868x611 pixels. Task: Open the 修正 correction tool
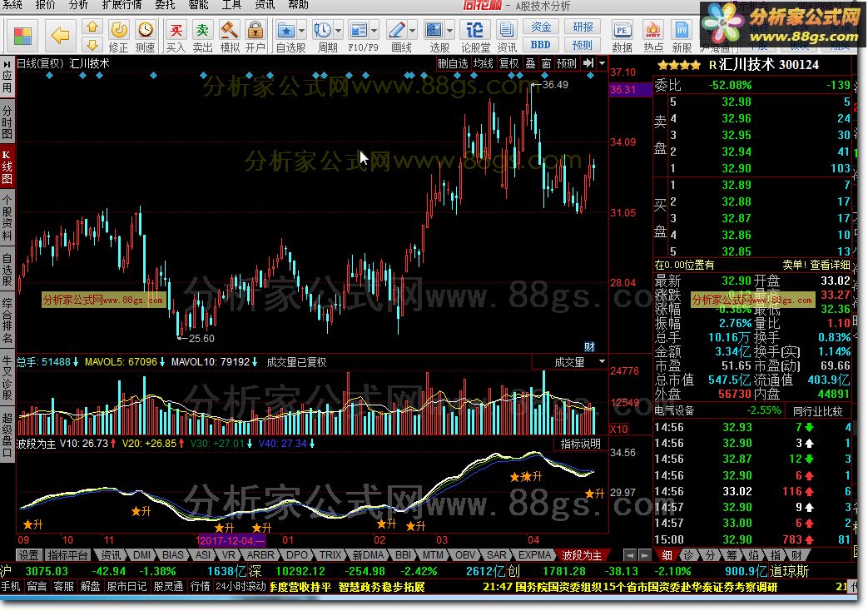[x=118, y=36]
